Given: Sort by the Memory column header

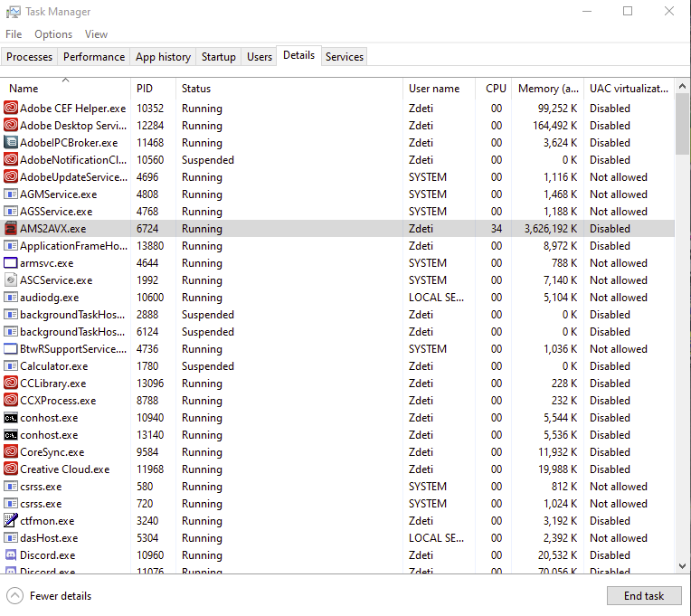Looking at the screenshot, I should pyautogui.click(x=548, y=88).
